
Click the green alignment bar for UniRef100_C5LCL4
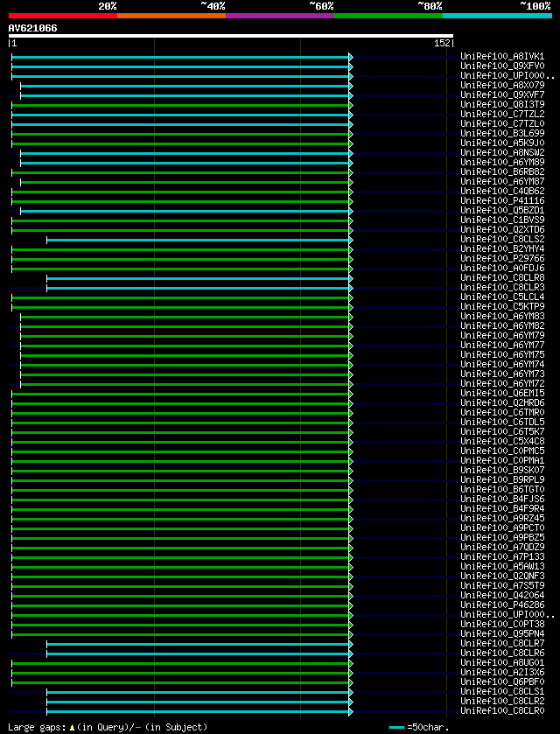[x=181, y=297]
